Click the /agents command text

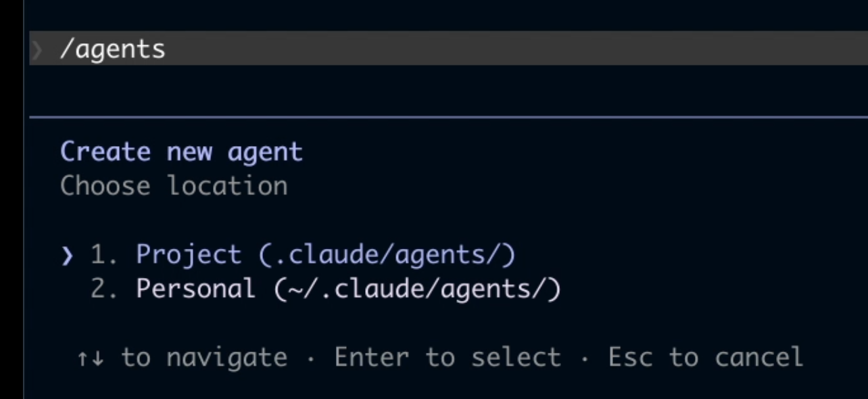coord(112,49)
